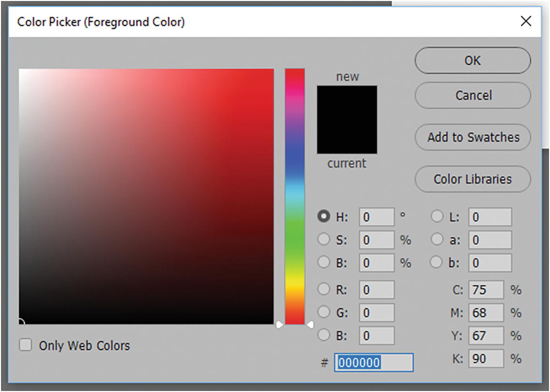This screenshot has width=550, height=392.
Task: Choose the R red radio button
Action: [x=324, y=289]
